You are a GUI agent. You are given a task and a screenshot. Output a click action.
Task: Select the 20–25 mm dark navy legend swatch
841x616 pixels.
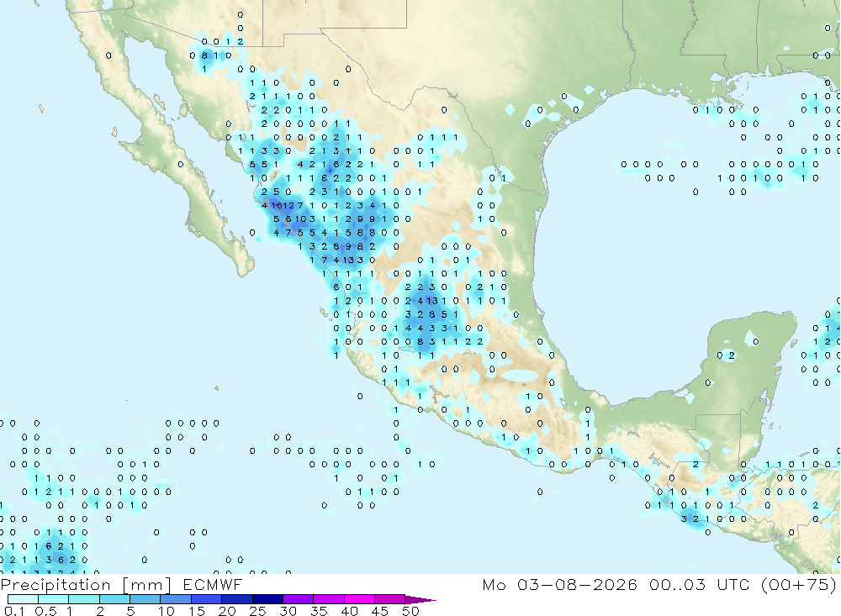point(237,599)
